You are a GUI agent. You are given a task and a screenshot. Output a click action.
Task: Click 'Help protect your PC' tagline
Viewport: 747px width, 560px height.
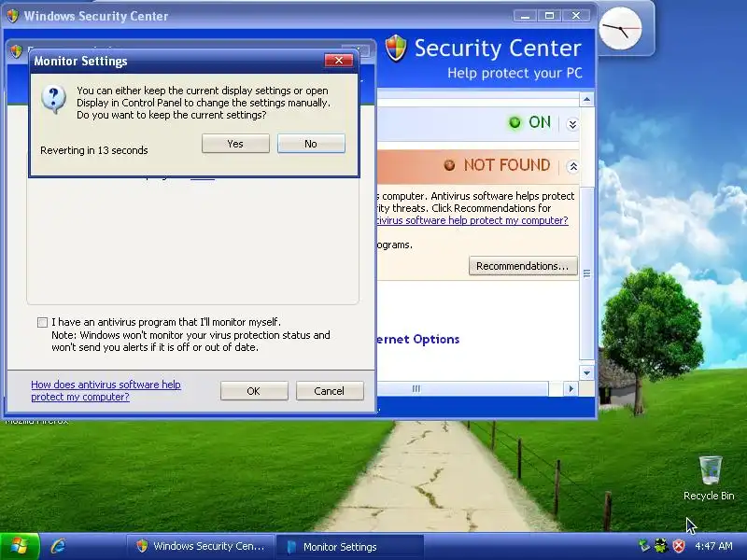(x=514, y=73)
